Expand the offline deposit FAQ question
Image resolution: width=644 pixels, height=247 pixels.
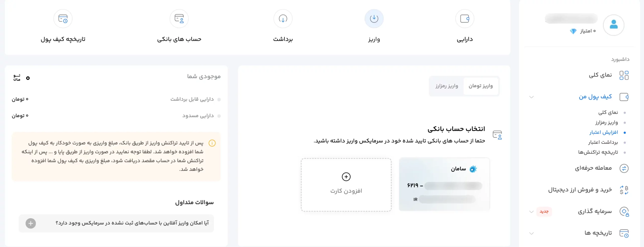coord(31,223)
